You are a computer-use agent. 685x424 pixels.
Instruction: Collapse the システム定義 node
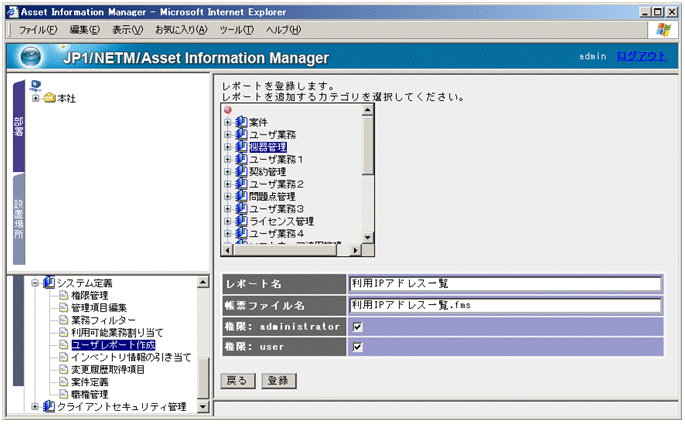[x=35, y=283]
